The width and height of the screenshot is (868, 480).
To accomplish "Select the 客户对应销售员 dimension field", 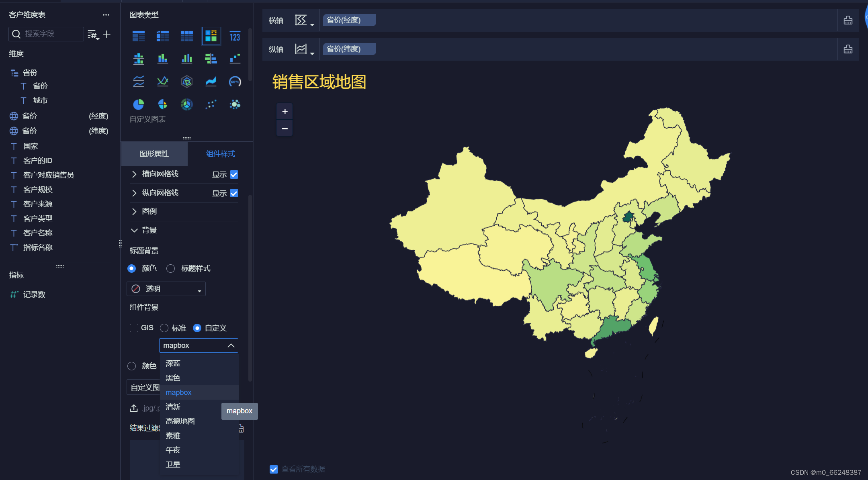I will click(x=48, y=175).
